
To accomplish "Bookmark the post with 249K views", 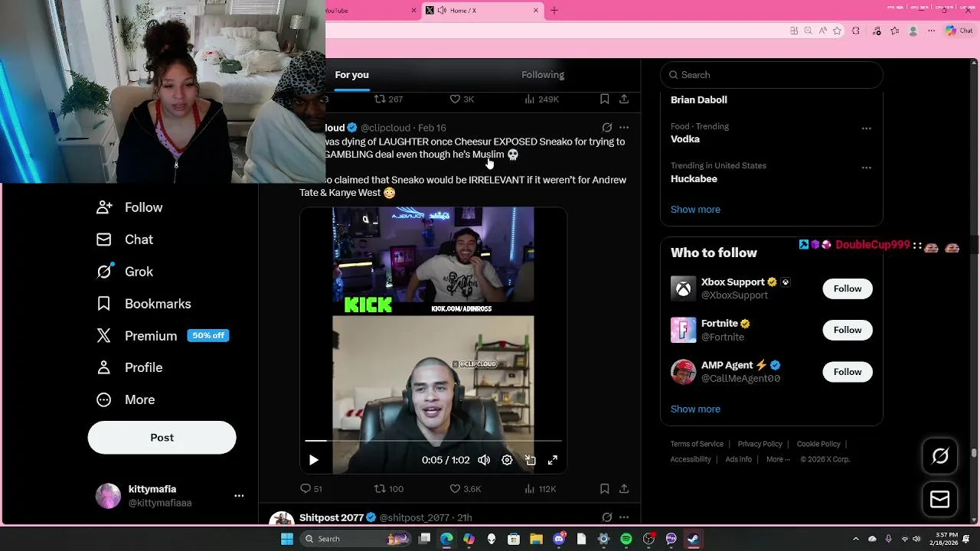I will [x=604, y=99].
